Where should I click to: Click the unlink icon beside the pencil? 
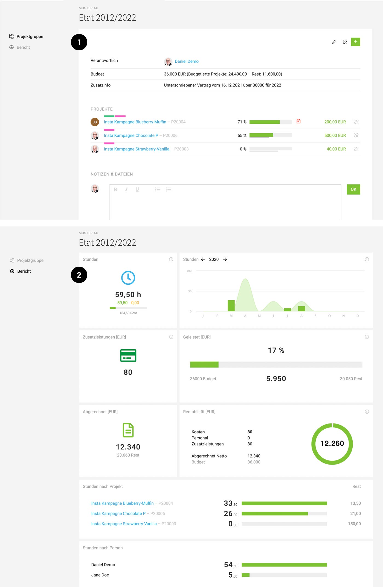click(x=345, y=42)
